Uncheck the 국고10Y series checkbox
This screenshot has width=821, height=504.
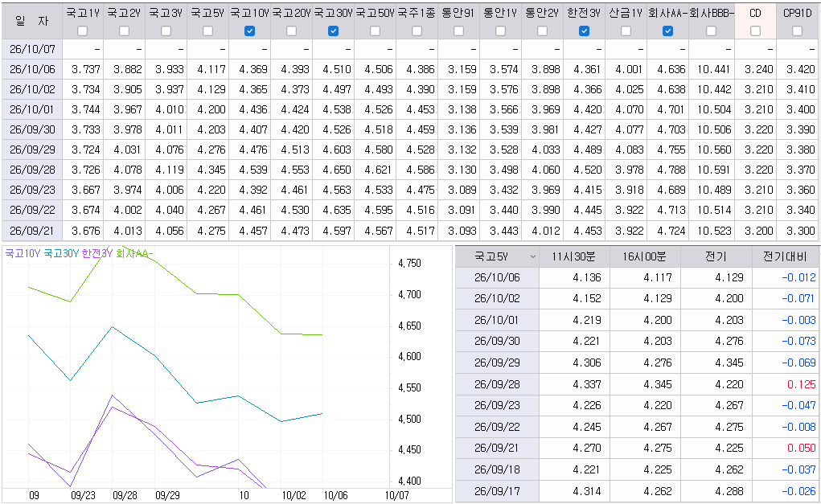[250, 31]
